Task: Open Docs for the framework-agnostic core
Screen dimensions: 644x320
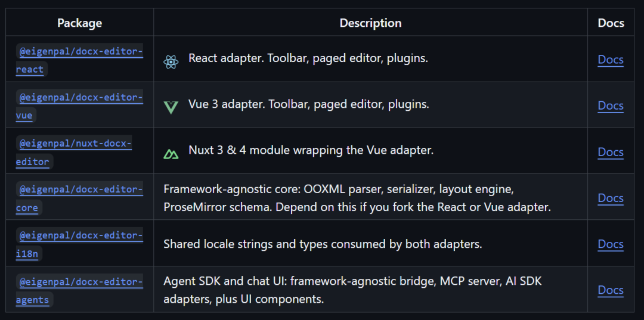Action: (611, 198)
